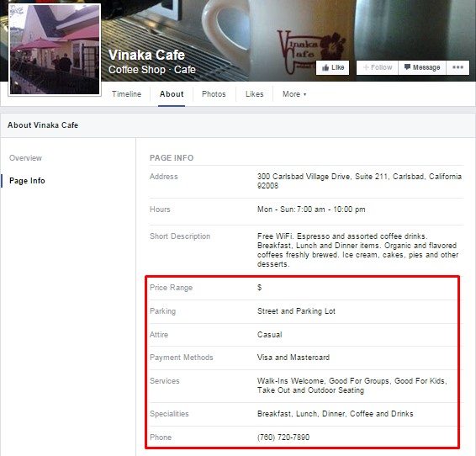Select Page Info in the About sidebar
This screenshot has width=476, height=456.
(x=27, y=181)
